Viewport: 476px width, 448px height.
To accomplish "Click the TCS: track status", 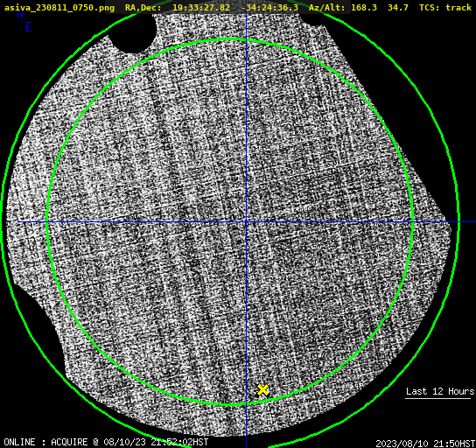I will tap(445, 7).
